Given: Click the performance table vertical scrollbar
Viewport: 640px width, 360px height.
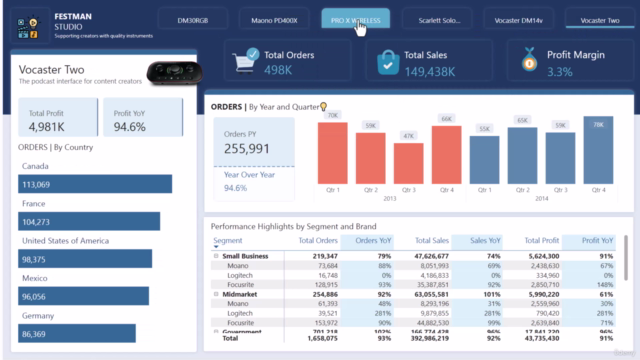Looking at the screenshot, I should tap(626, 258).
